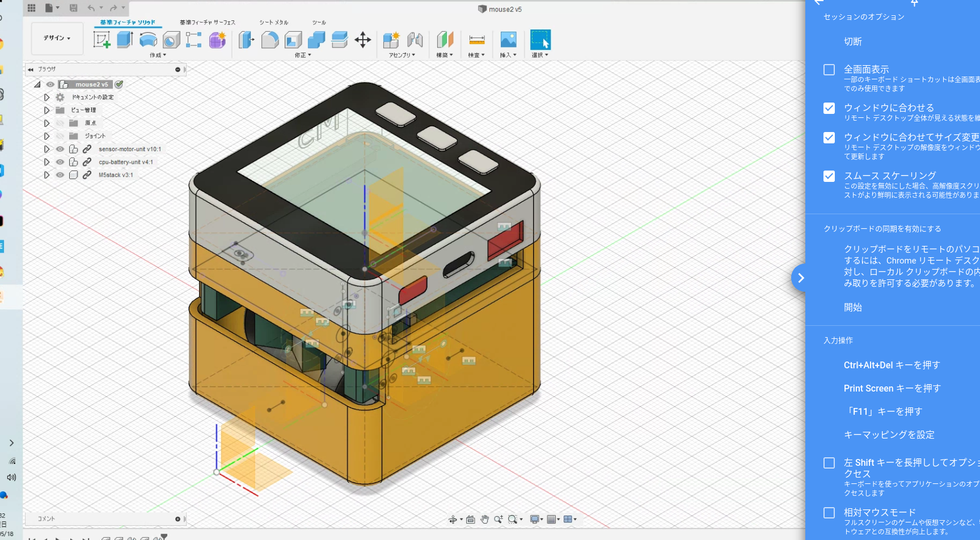Uncheck the スムース スケーリング option
The height and width of the screenshot is (540, 980).
pyautogui.click(x=829, y=176)
